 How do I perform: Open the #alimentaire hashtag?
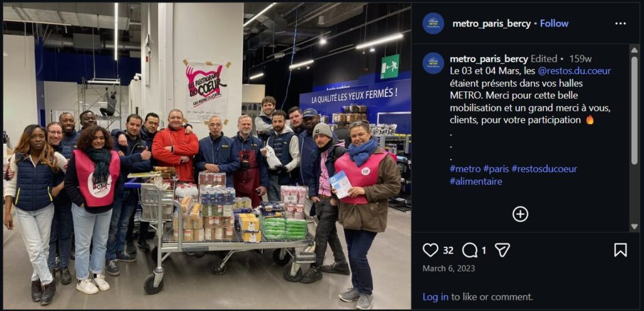[x=475, y=181]
